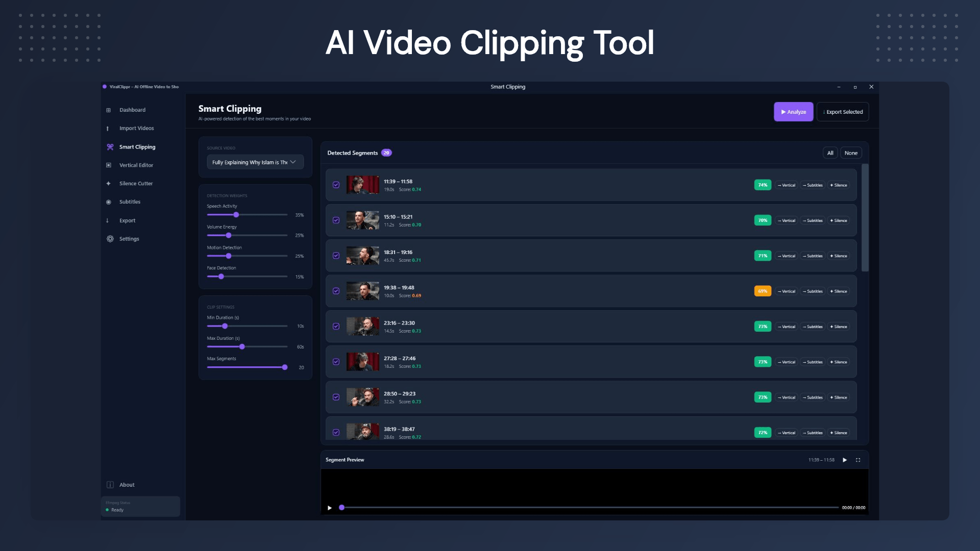The image size is (980, 551).
Task: Select All detected segments
Action: coord(830,153)
